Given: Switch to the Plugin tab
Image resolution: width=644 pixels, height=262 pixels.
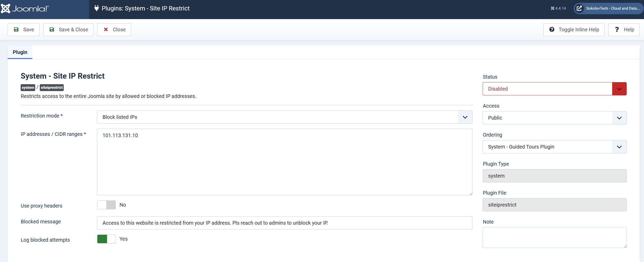Looking at the screenshot, I should click(x=20, y=52).
